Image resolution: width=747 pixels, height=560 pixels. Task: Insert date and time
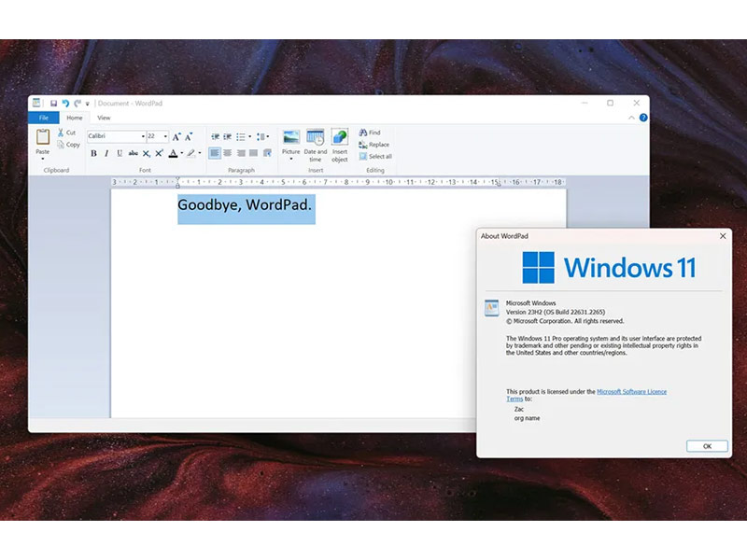[316, 146]
